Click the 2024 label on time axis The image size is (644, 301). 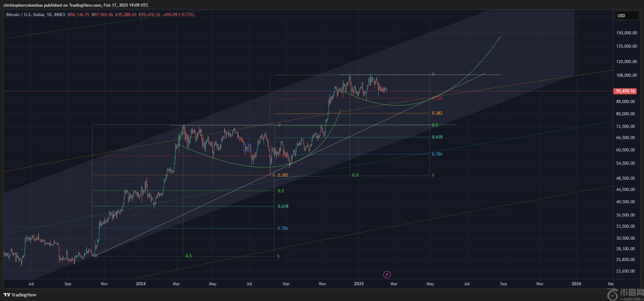(140, 284)
